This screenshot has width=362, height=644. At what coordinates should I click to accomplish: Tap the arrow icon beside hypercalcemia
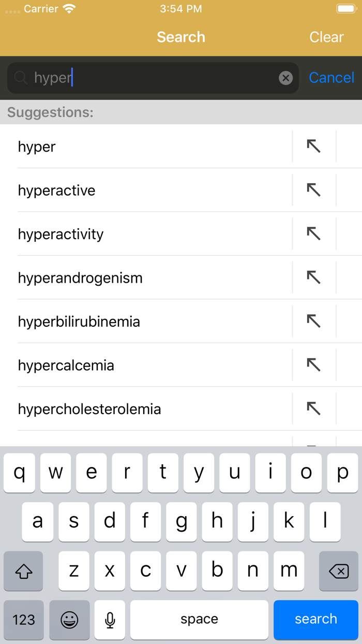[x=313, y=365]
